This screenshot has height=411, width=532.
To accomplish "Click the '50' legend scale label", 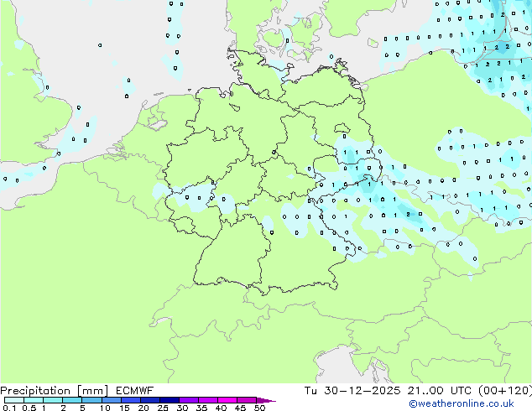I will coord(259,408).
